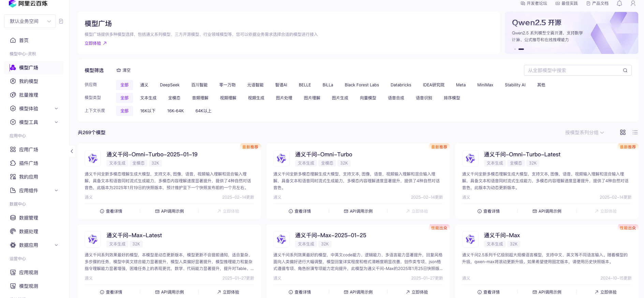
Task: Open the 通义千问-Omni-Turbo-Latest title
Action: click(x=522, y=154)
